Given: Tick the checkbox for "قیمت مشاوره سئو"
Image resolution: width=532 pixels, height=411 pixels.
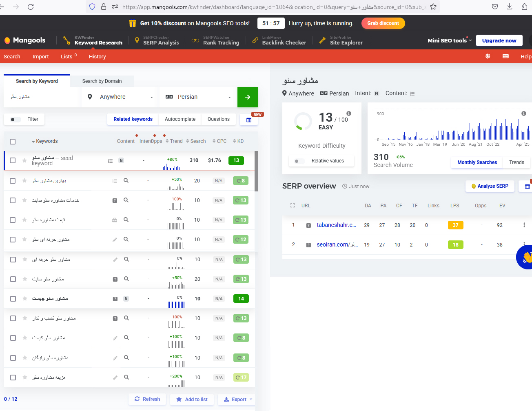Looking at the screenshot, I should click(x=13, y=220).
